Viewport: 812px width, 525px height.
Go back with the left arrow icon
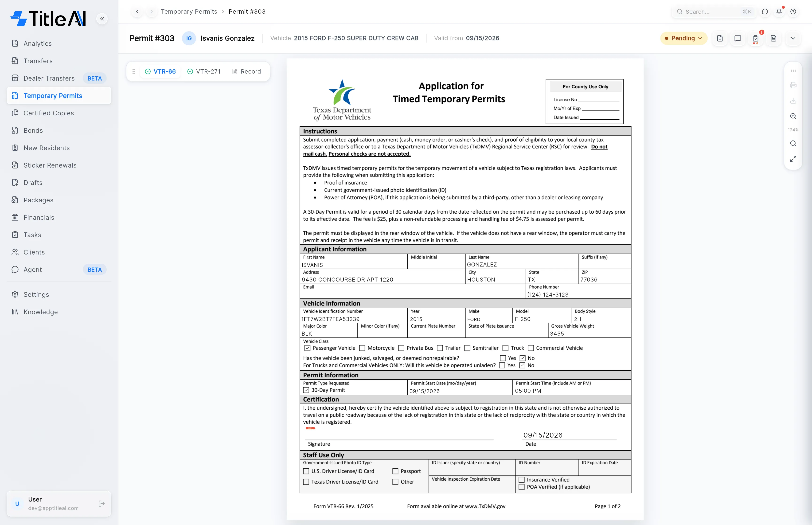pyautogui.click(x=137, y=12)
